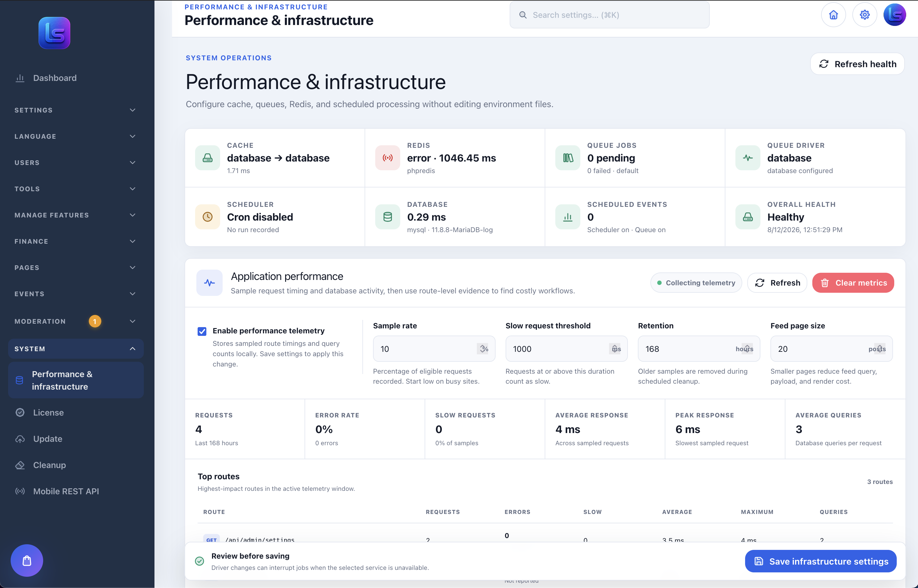This screenshot has height=588, width=918.
Task: Click the REQUESTS column header in Top routes
Action: tap(443, 512)
